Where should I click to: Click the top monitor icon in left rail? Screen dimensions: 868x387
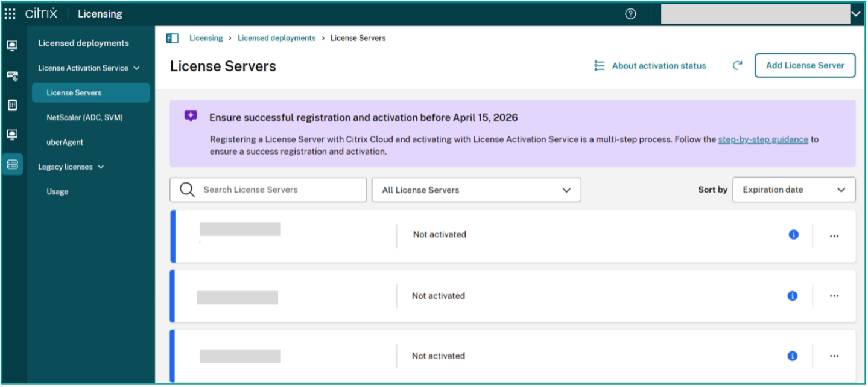point(12,46)
